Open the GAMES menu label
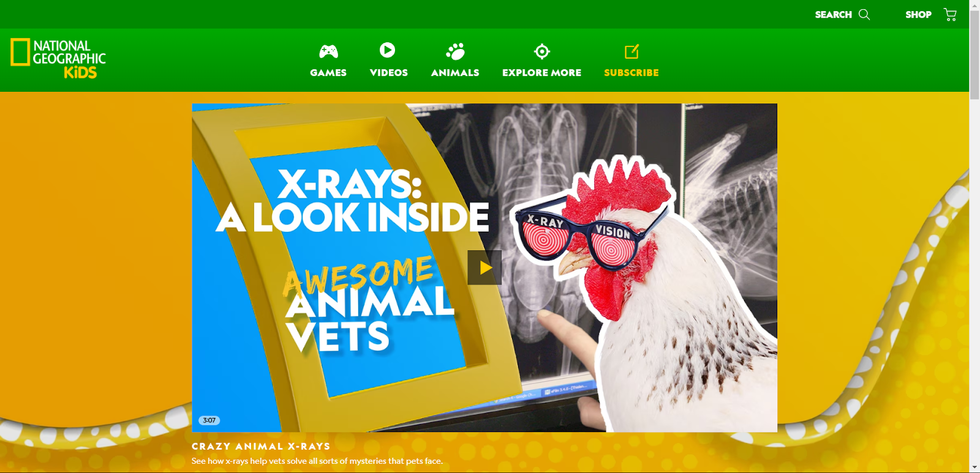The image size is (980, 473). [328, 73]
